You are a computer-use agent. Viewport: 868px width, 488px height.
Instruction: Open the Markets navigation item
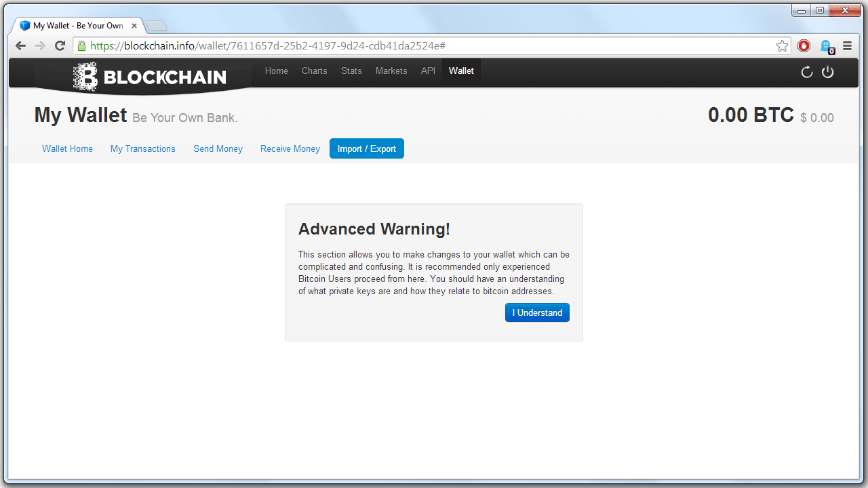coord(391,71)
